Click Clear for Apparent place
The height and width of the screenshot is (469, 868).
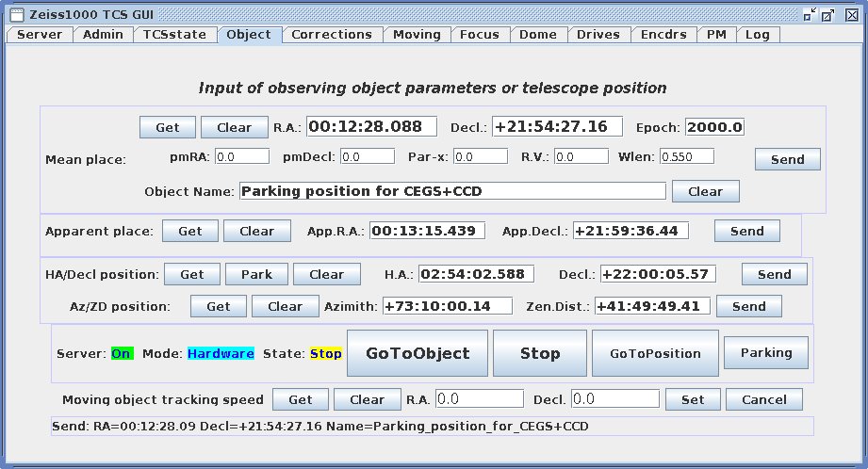coord(257,231)
